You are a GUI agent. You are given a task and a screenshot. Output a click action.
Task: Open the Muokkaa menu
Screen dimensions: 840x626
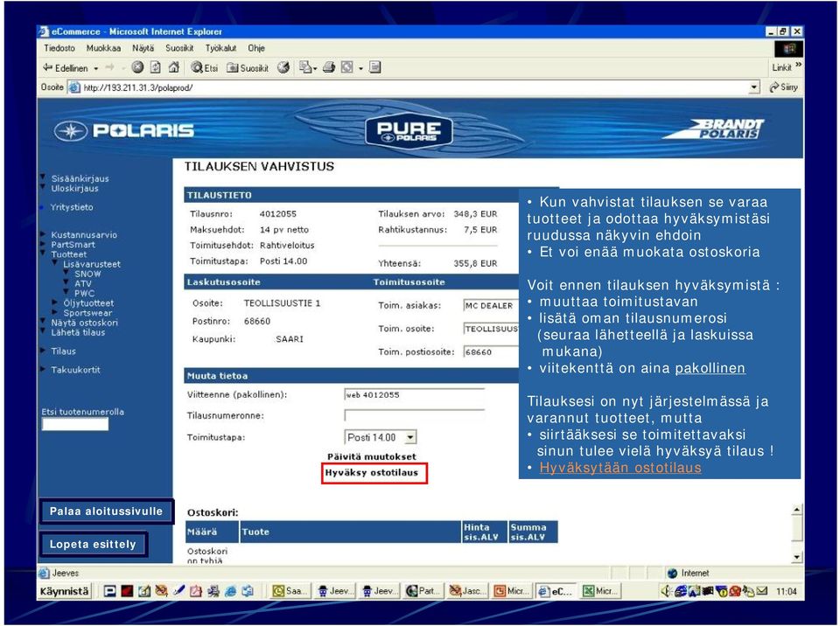coord(103,48)
